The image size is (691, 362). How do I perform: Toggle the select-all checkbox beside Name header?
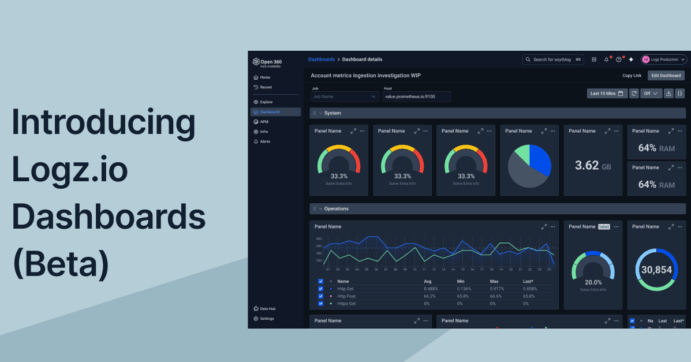point(320,281)
